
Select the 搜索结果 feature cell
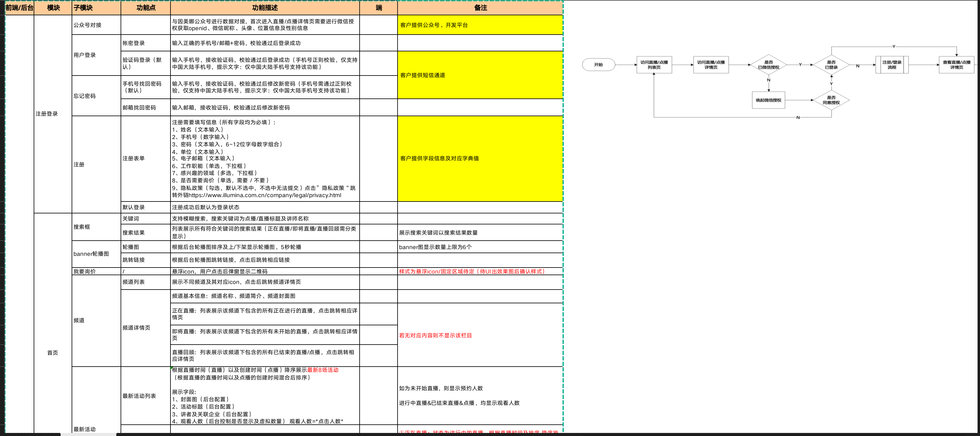pyautogui.click(x=146, y=232)
